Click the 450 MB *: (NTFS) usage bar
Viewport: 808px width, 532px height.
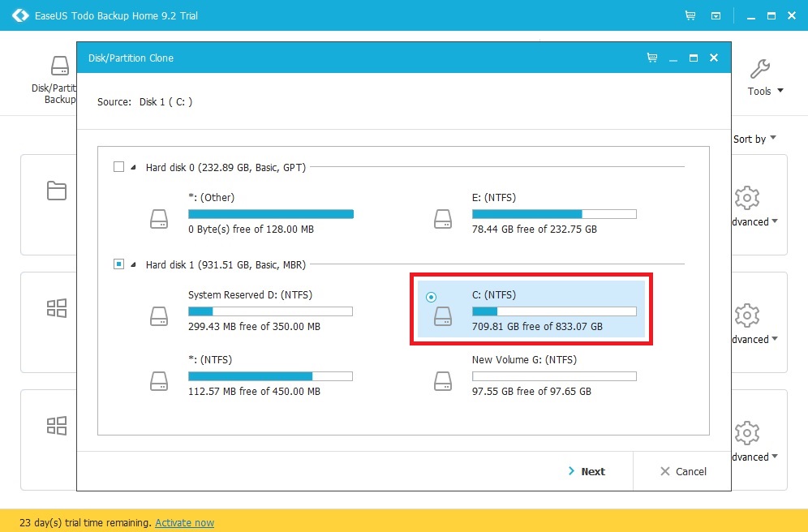pyautogui.click(x=270, y=376)
